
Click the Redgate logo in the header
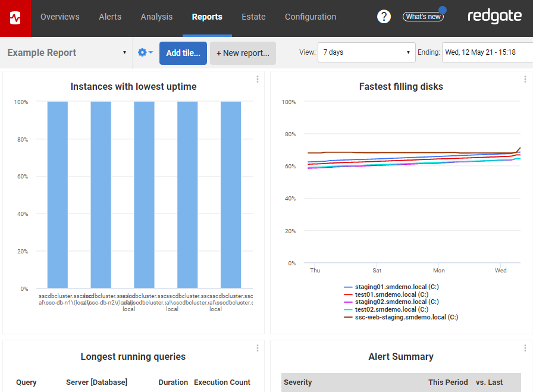coord(495,16)
